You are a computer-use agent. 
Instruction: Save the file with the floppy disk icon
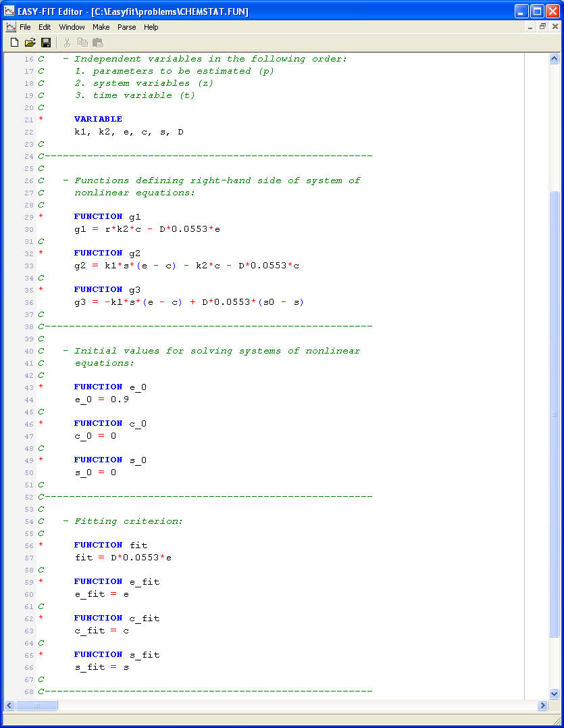pyautogui.click(x=46, y=43)
